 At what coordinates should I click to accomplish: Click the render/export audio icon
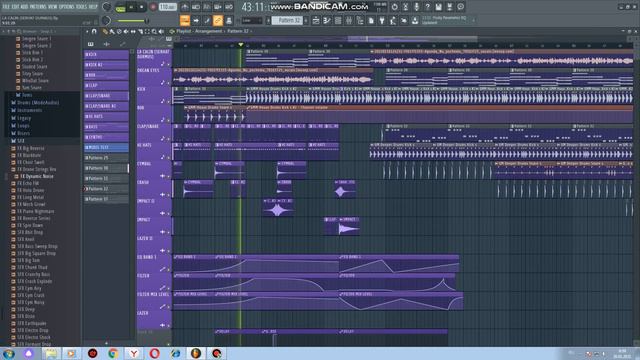click(x=449, y=7)
